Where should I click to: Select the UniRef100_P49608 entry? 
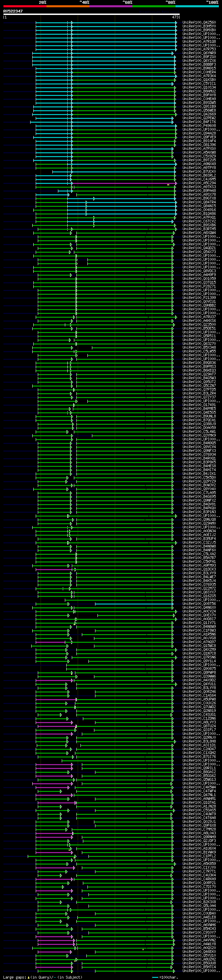[x=199, y=125]
